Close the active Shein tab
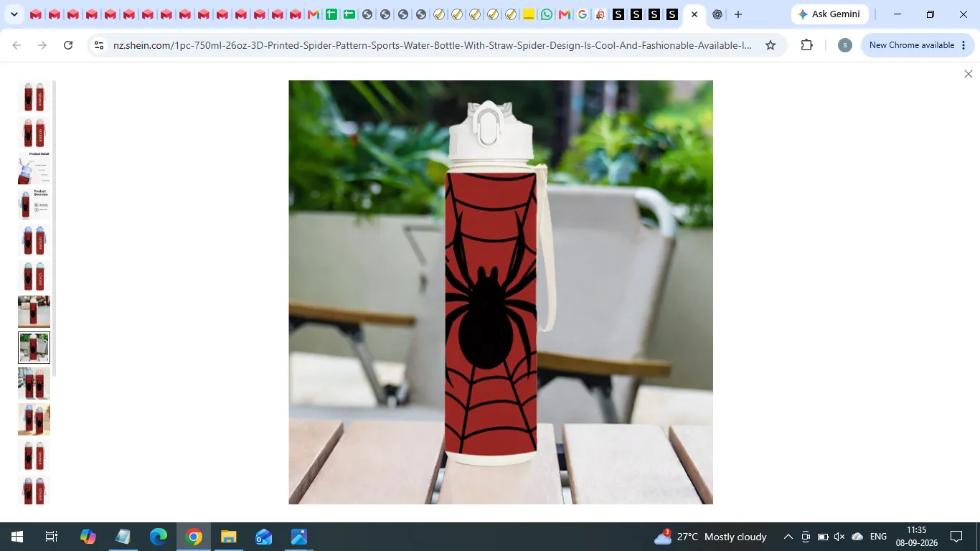This screenshot has width=980, height=551. pyautogui.click(x=694, y=14)
